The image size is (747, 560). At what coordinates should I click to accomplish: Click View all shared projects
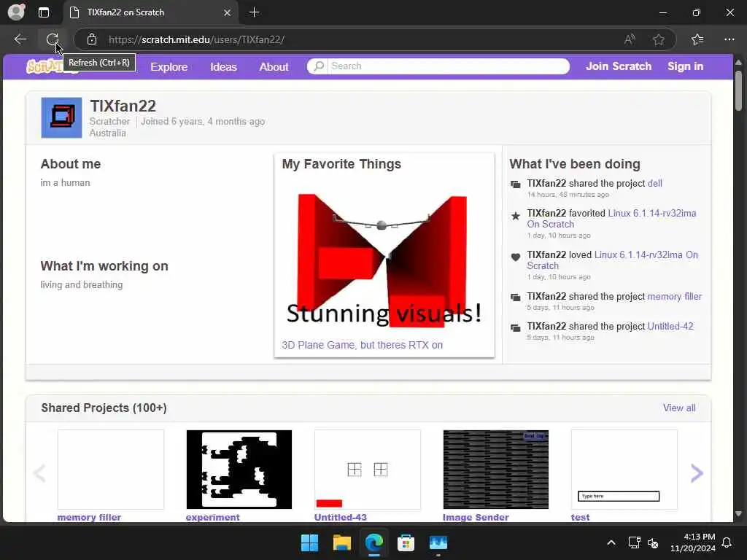[679, 408]
